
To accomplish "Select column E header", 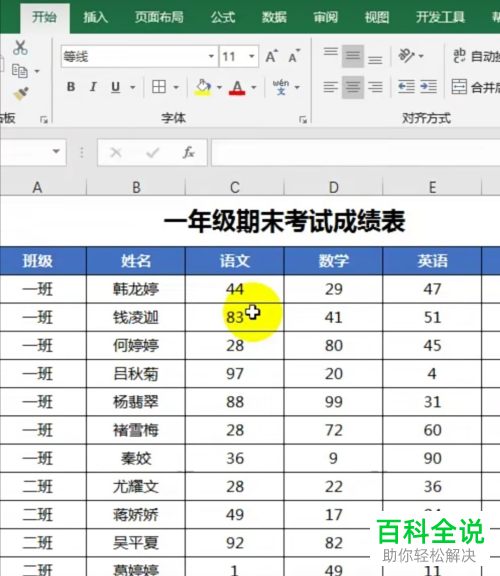I will click(432, 187).
